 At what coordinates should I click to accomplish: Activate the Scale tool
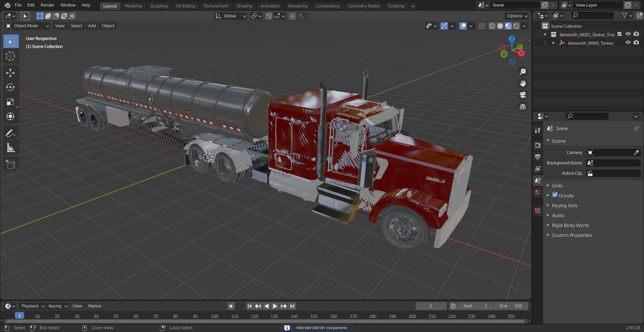pyautogui.click(x=10, y=102)
